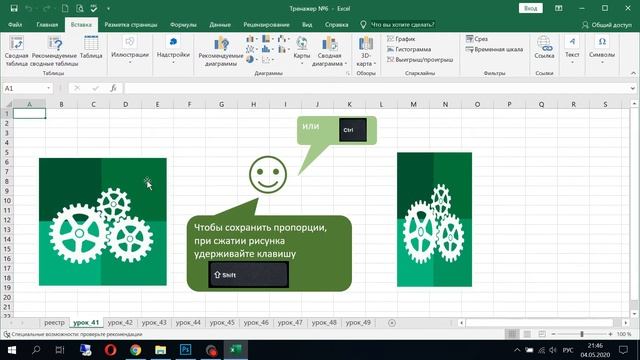Click the Общий доступ share button
The image size is (640, 360).
(x=607, y=25)
